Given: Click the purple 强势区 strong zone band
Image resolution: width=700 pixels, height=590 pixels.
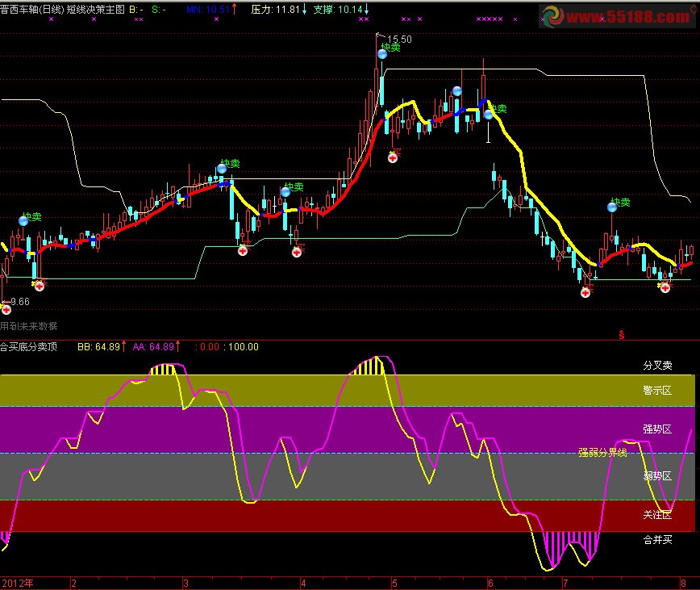Looking at the screenshot, I should click(x=348, y=429).
